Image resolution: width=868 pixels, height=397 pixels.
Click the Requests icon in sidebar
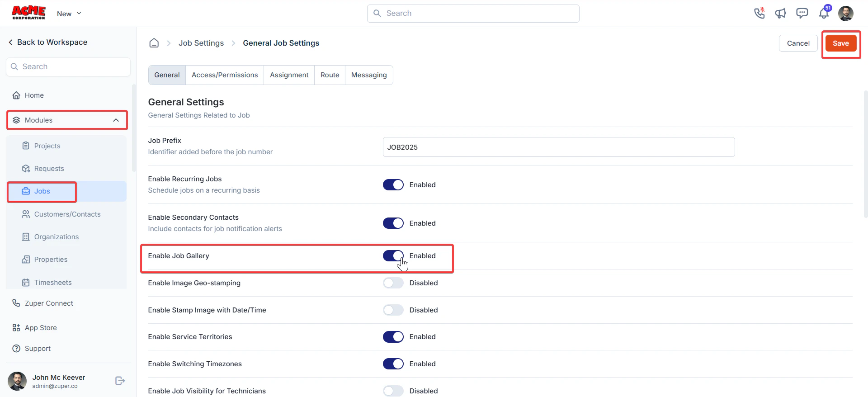[x=26, y=168]
